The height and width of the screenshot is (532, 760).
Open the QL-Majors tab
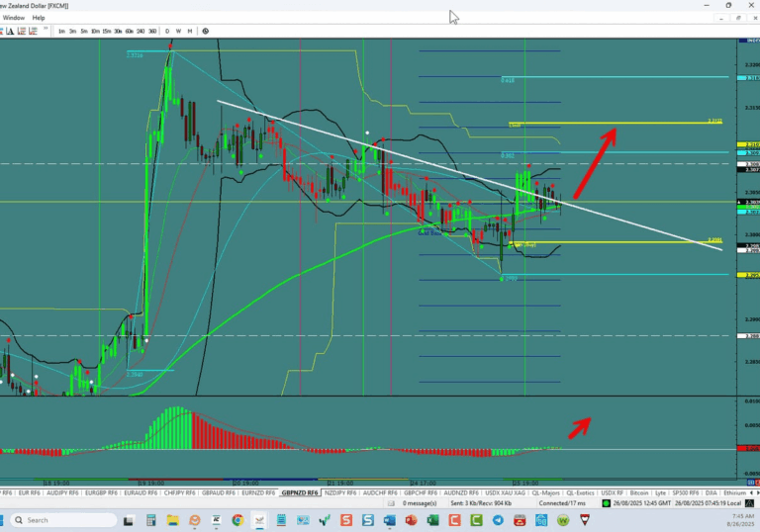pyautogui.click(x=546, y=492)
